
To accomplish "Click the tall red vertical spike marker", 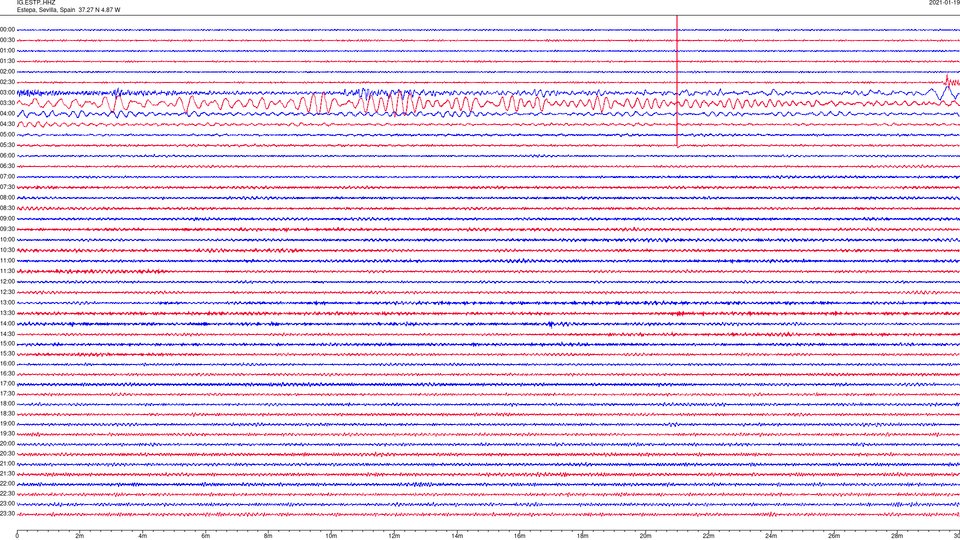I will click(677, 81).
